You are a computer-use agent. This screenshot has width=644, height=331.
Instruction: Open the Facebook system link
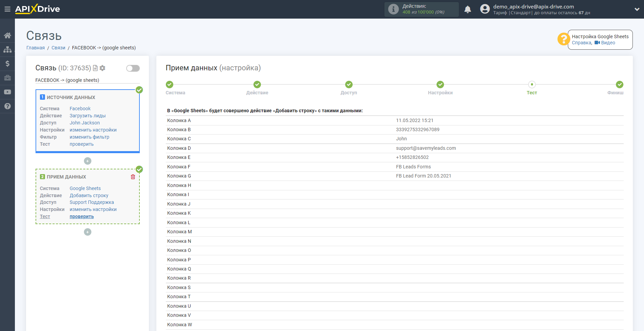click(80, 109)
